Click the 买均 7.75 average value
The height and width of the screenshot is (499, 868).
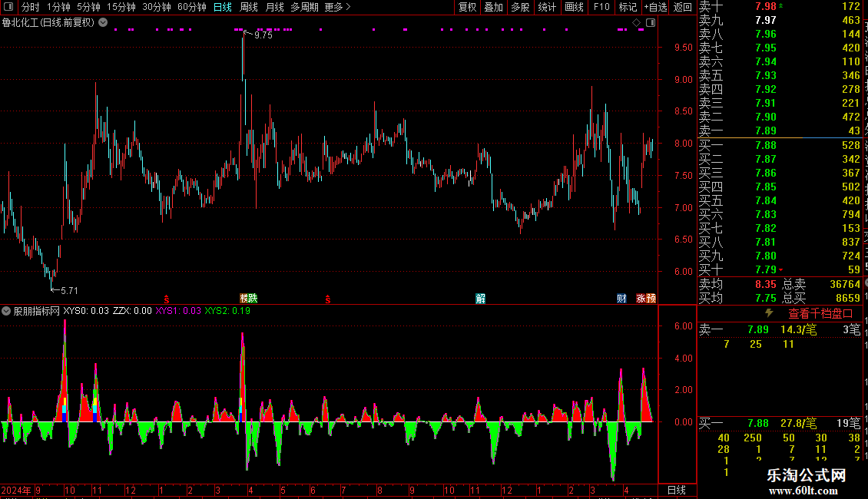[x=766, y=298]
